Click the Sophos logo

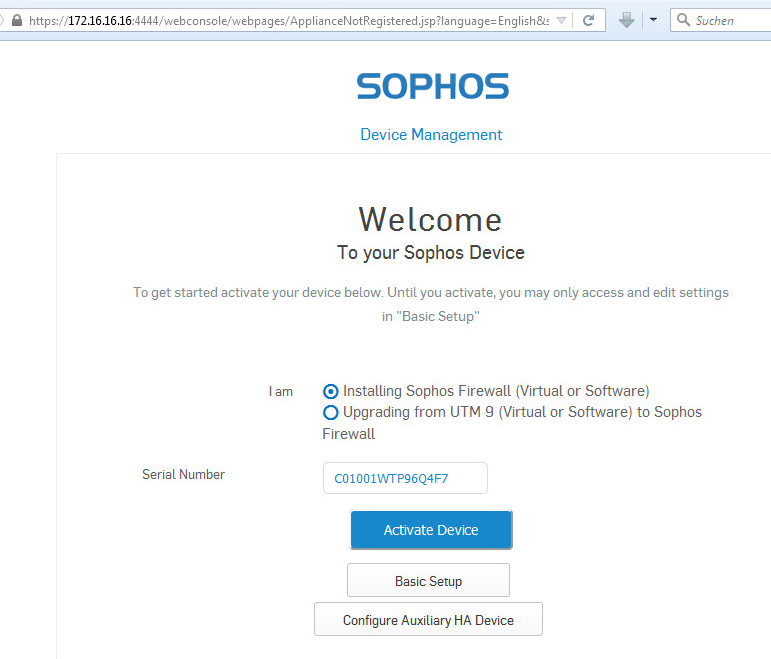pos(433,86)
